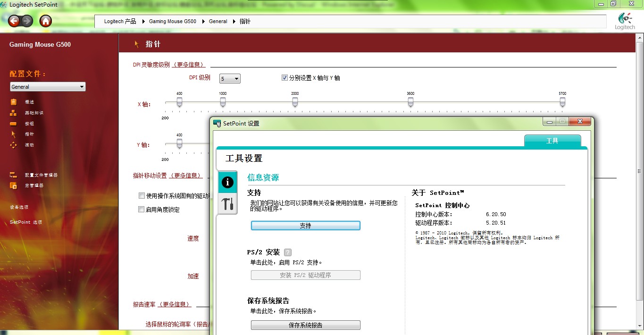Open the DPI 级别 dropdown showing 5
Image resolution: width=644 pixels, height=335 pixels.
click(230, 79)
